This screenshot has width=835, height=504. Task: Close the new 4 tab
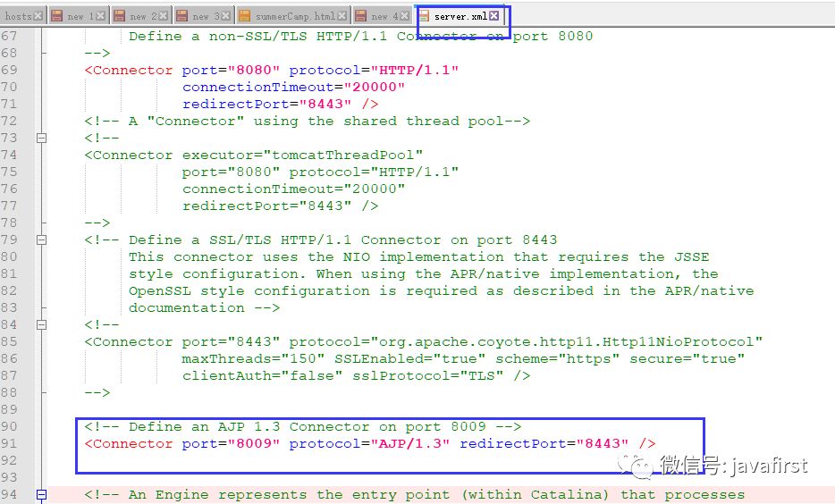coord(405,16)
